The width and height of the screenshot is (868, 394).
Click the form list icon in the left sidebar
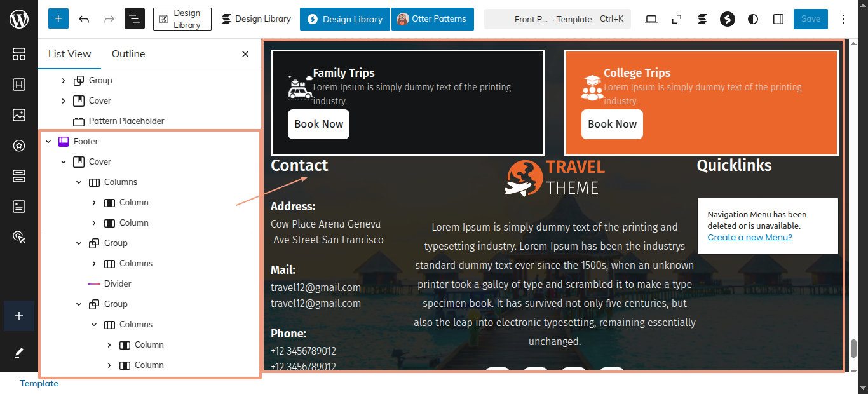point(19,207)
